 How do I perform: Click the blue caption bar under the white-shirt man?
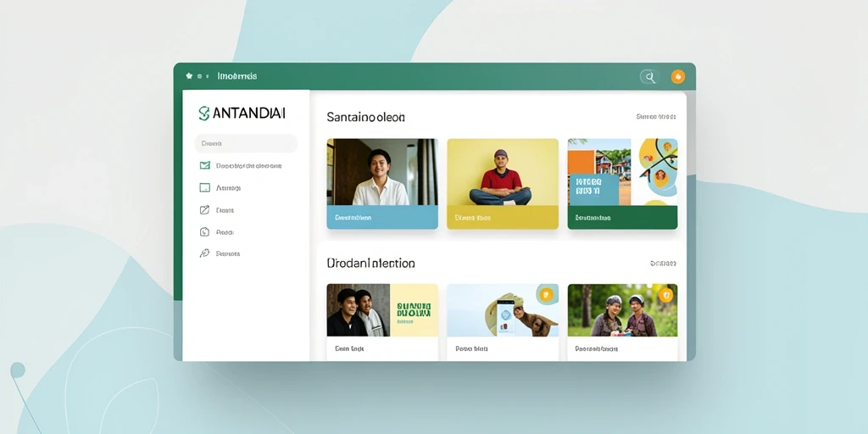tap(382, 218)
